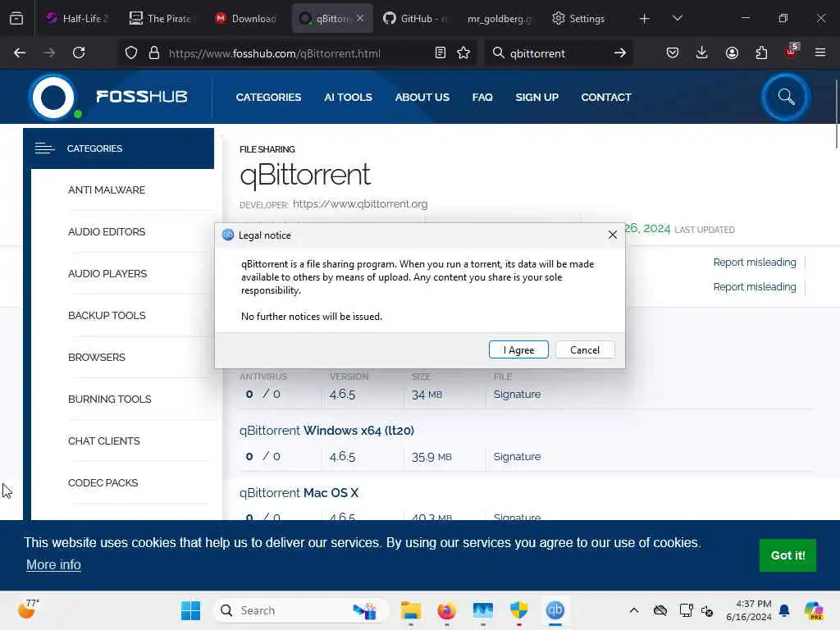The image size is (840, 630).
Task: Open the Windows Start menu
Action: click(x=190, y=610)
